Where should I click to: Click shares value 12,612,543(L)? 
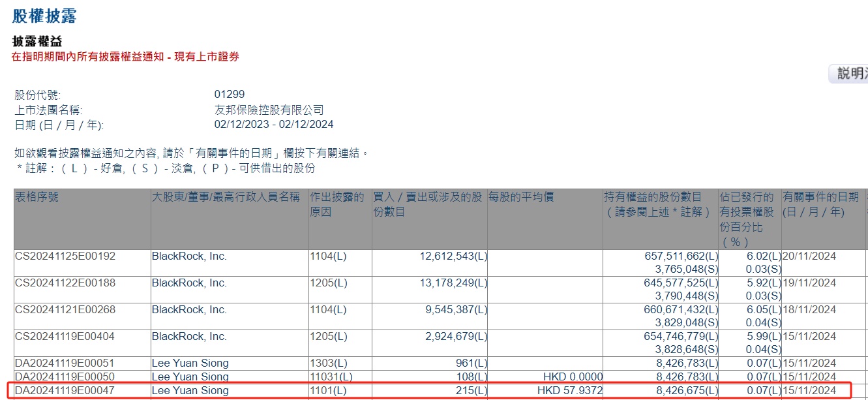point(453,256)
